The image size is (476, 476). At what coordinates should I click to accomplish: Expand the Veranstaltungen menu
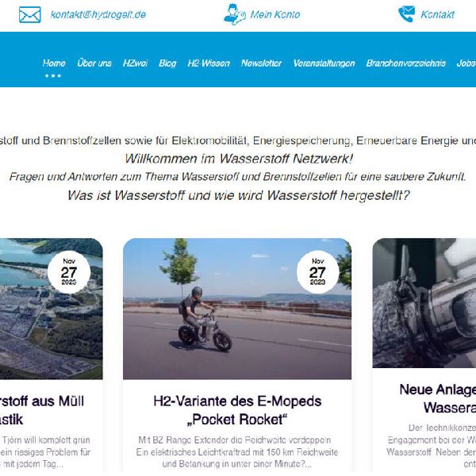(324, 63)
